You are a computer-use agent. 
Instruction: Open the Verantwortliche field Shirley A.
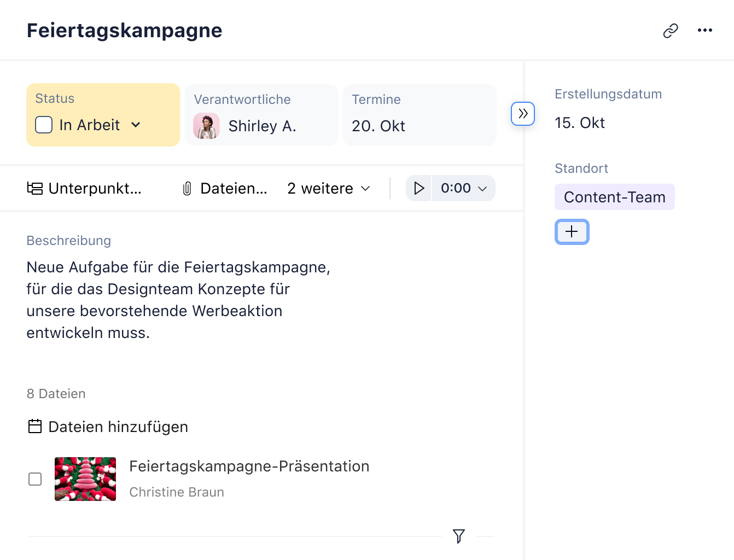click(x=261, y=115)
